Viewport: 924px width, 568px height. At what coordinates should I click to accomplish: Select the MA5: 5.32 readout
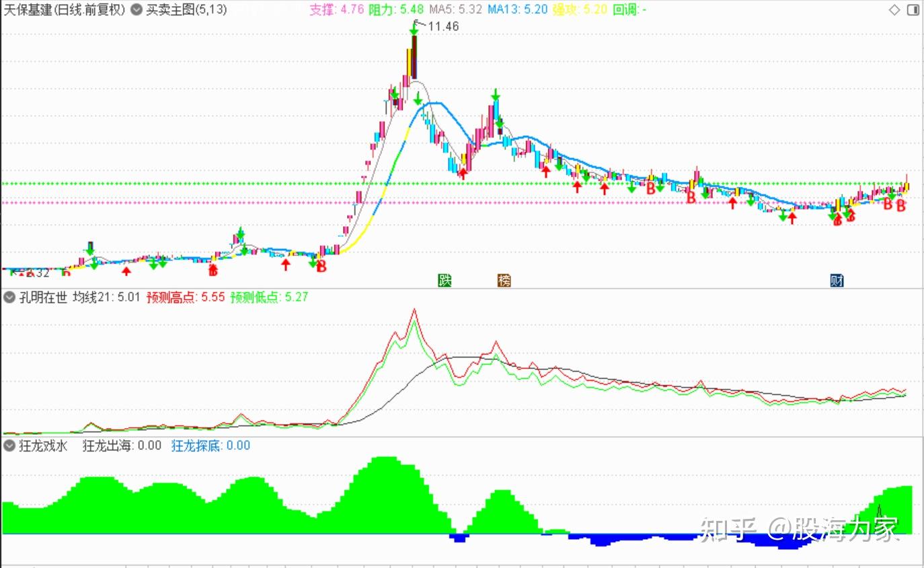pos(457,10)
